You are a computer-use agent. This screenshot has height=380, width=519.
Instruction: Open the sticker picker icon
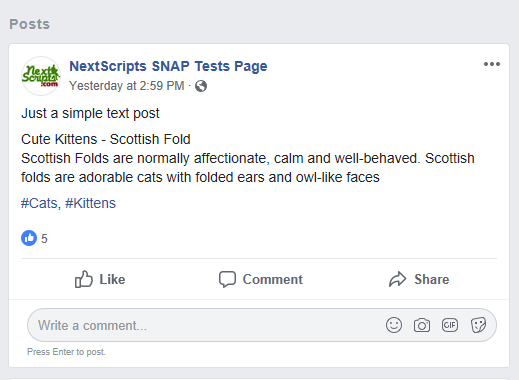point(478,325)
